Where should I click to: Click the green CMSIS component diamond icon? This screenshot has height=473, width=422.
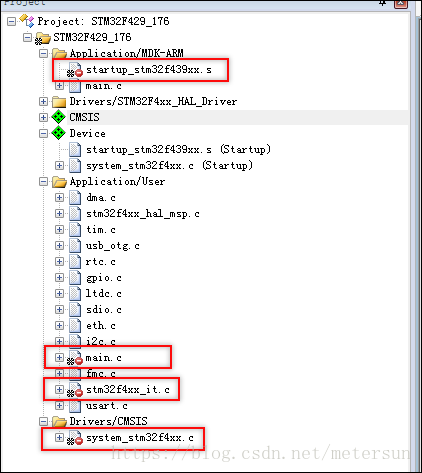tap(58, 117)
